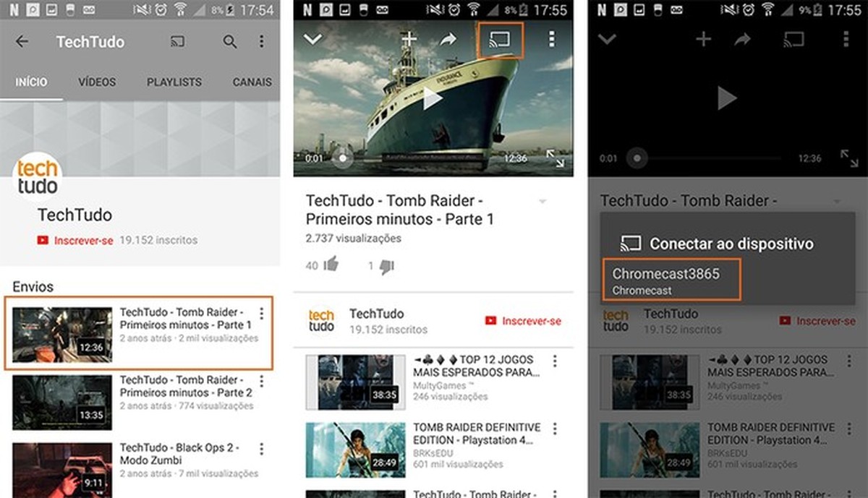Open the options menu for Parte 1 upload
The image size is (868, 498).
pyautogui.click(x=262, y=313)
